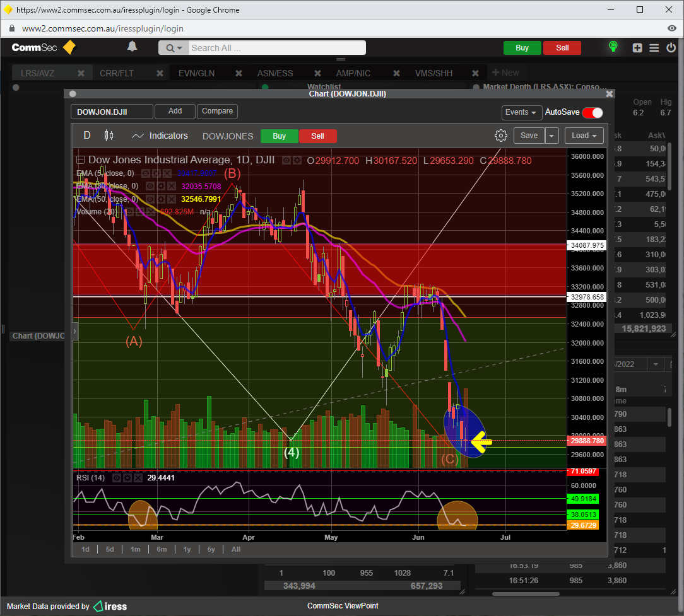
Task: Add a new workspace tab with New
Action: pos(505,73)
